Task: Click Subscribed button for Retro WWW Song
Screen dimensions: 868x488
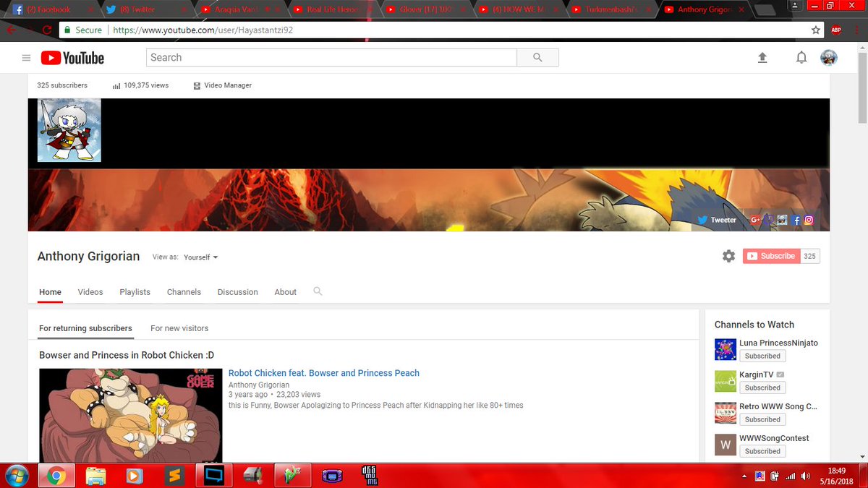Action: [762, 419]
